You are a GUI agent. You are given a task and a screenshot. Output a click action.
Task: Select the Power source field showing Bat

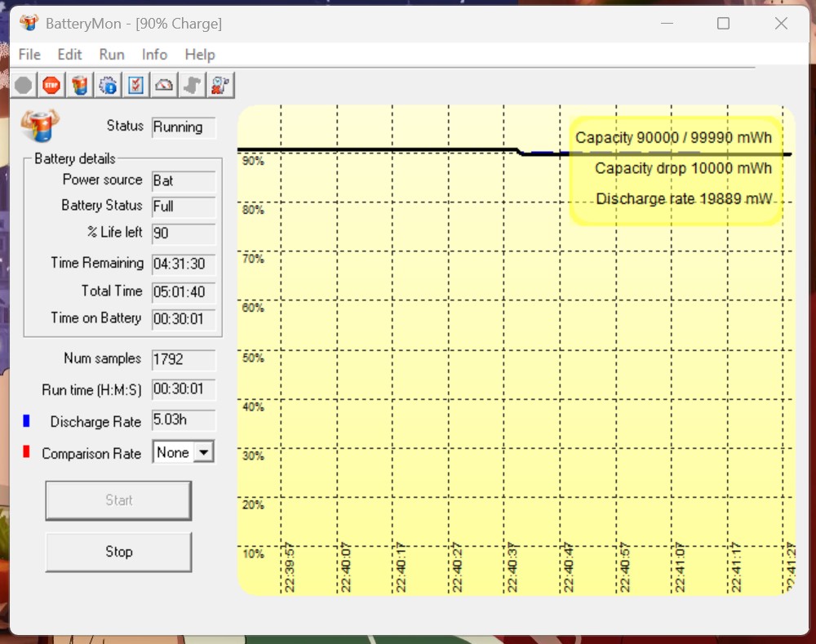[x=183, y=180]
